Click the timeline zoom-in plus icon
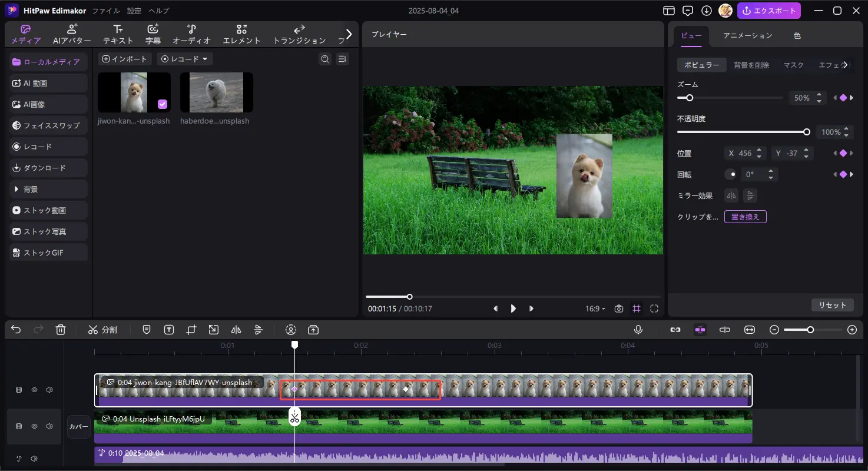The image size is (868, 471). [852, 330]
